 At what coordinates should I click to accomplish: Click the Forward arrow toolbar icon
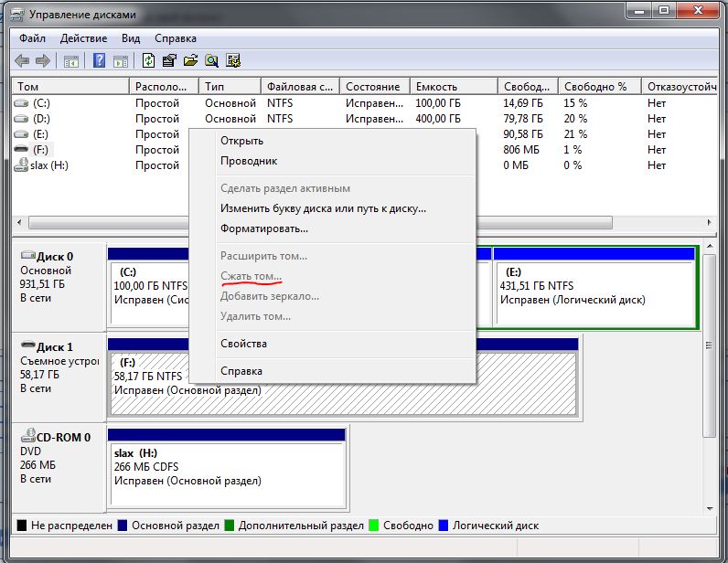42,61
